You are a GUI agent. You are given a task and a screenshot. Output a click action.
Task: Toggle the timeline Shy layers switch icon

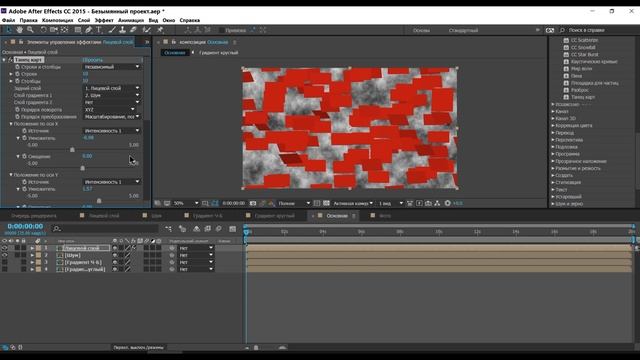click(196, 229)
